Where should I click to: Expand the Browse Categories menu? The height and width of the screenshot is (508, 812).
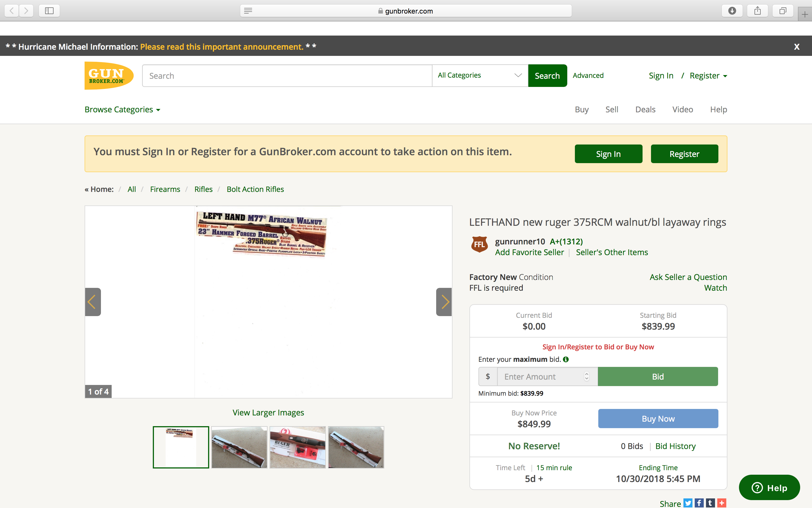122,110
